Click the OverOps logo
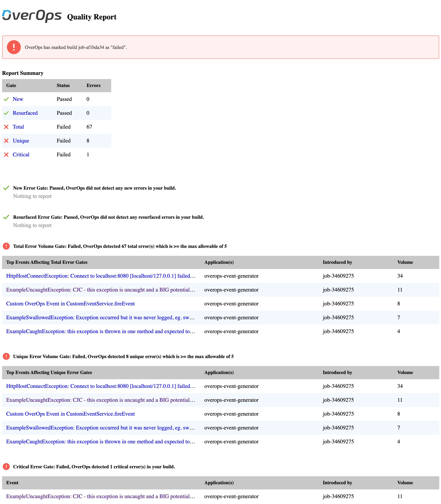The height and width of the screenshot is (504, 441). (x=32, y=16)
